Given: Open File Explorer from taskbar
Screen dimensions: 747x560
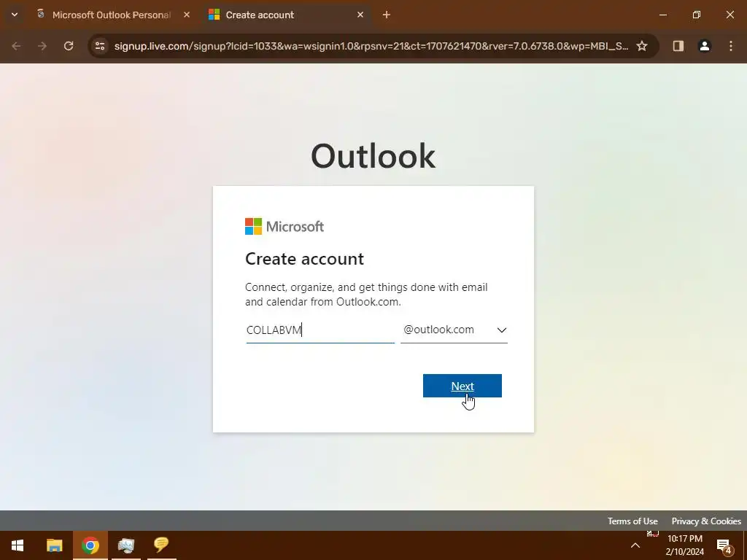Looking at the screenshot, I should (54, 545).
